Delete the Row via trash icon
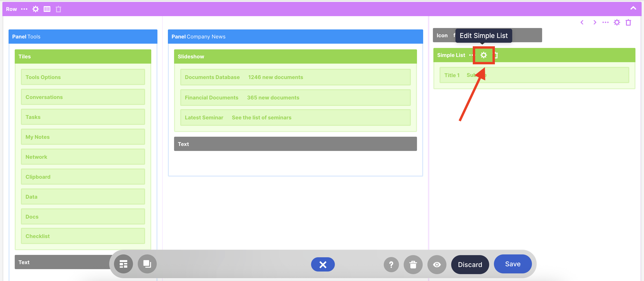The image size is (644, 281). click(x=58, y=9)
